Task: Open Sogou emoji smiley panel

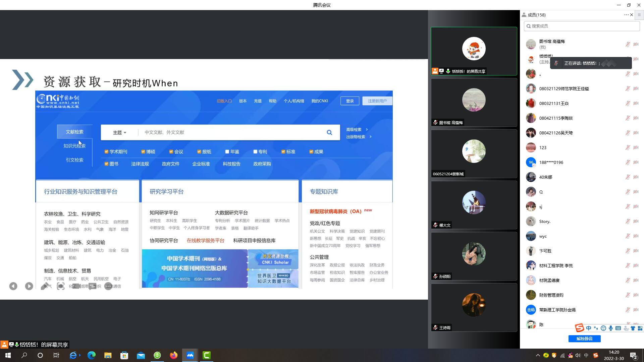Action: (x=603, y=328)
